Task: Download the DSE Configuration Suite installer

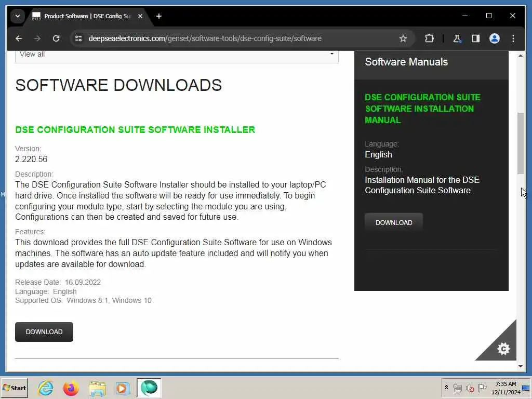Action: [44, 332]
